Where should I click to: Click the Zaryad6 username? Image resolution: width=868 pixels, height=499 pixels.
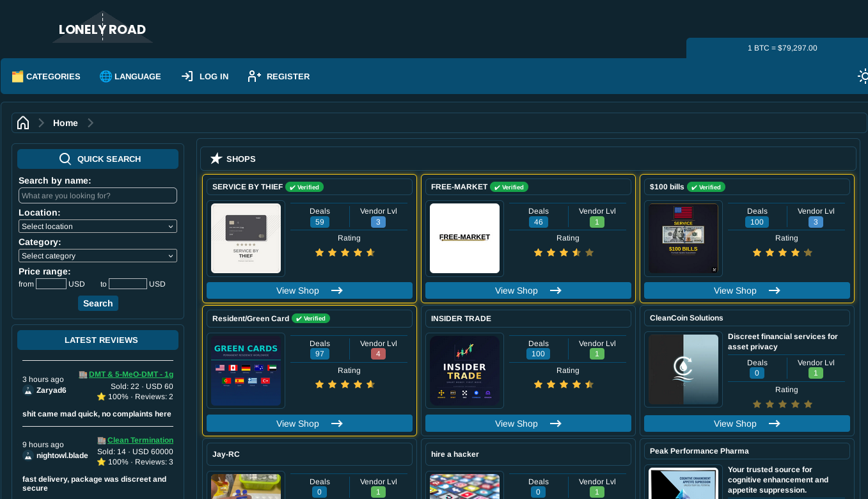(51, 390)
